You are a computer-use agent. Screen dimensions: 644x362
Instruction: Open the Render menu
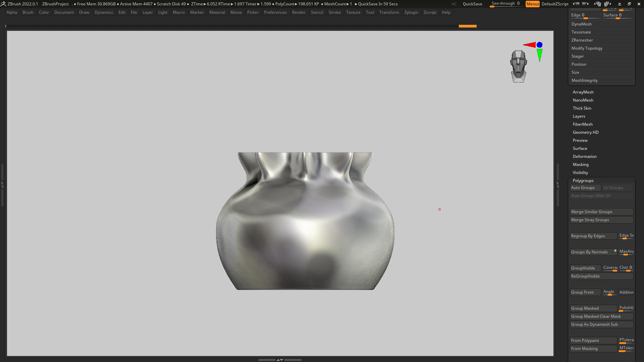pyautogui.click(x=299, y=12)
